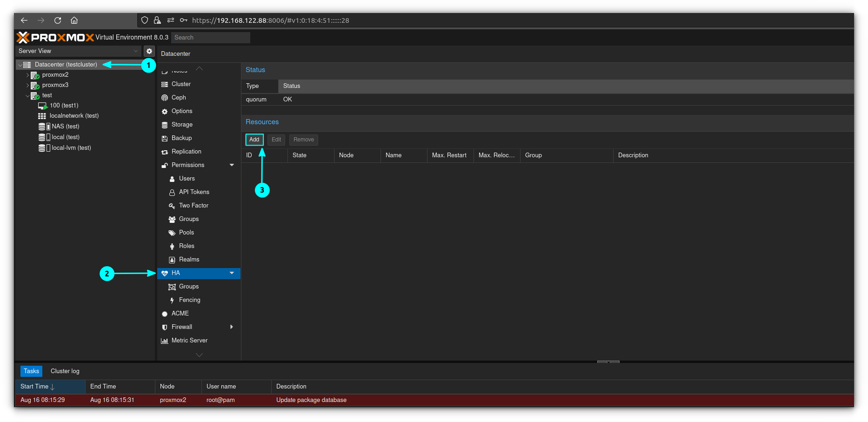This screenshot has height=422, width=868.
Task: Click the Options gear icon
Action: (165, 111)
